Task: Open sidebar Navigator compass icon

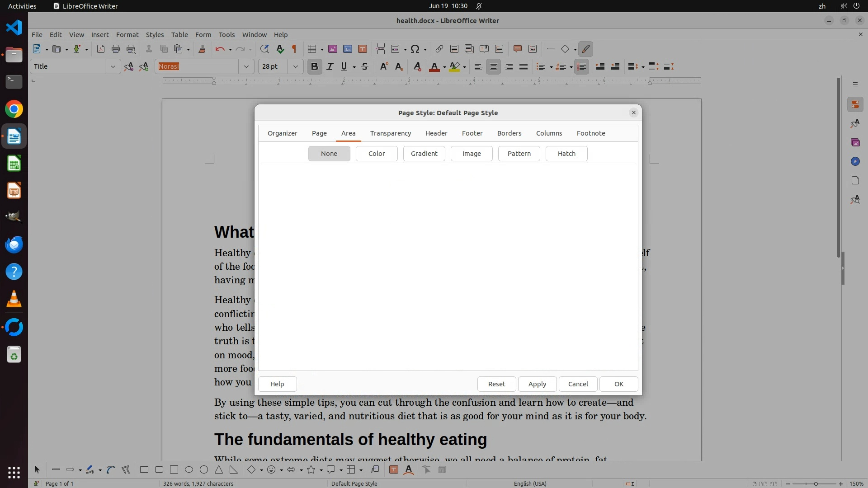Action: 855,162
